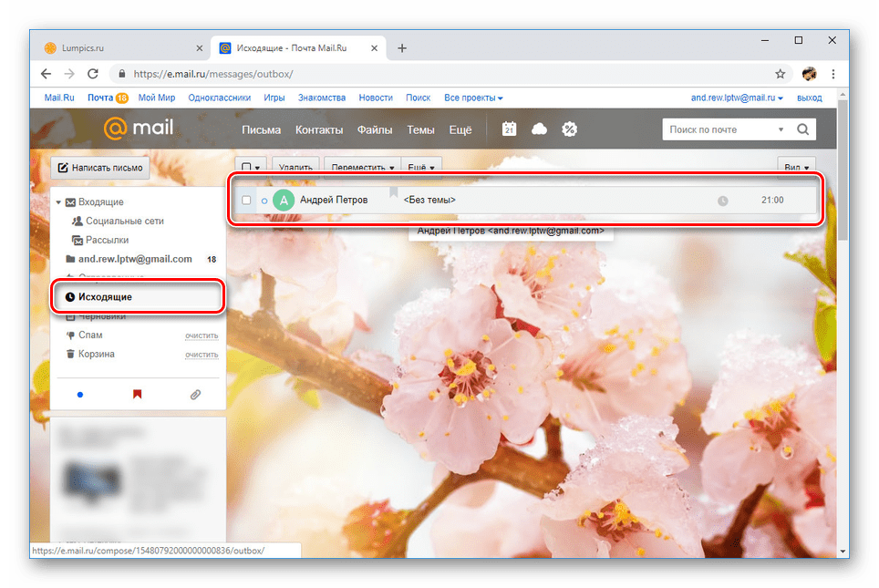Screen dimensions: 879x588
Task: Bookmark this page with star icon
Action: pyautogui.click(x=780, y=74)
